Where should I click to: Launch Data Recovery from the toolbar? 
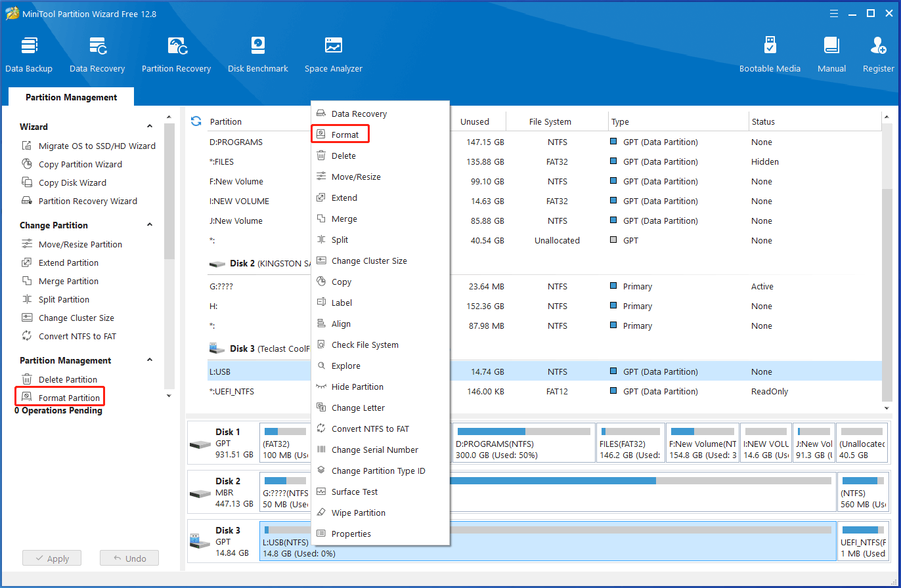click(x=97, y=54)
